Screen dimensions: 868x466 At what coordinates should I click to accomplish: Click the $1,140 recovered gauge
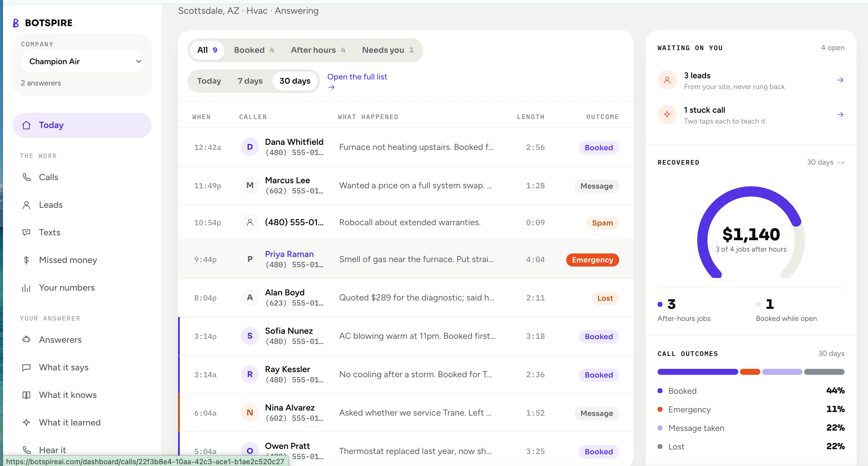pyautogui.click(x=751, y=233)
